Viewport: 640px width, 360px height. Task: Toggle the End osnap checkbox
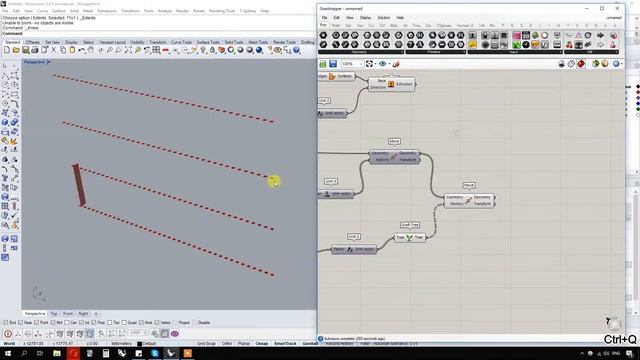6,322
